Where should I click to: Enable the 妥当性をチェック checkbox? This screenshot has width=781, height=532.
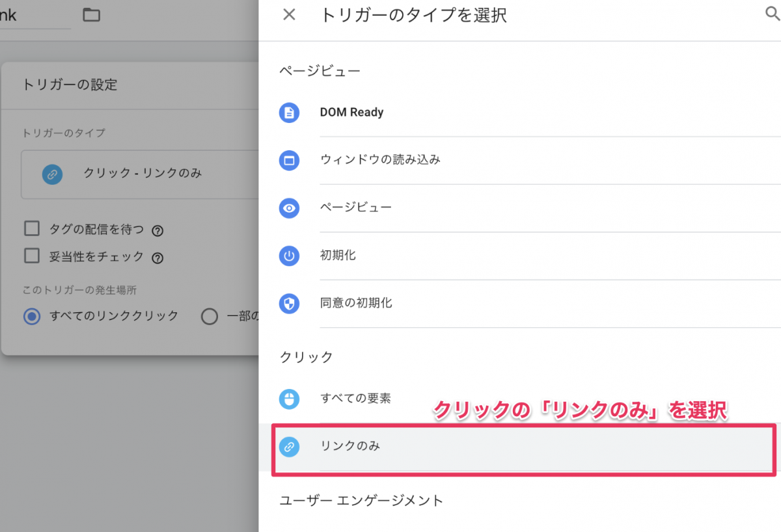tap(32, 256)
